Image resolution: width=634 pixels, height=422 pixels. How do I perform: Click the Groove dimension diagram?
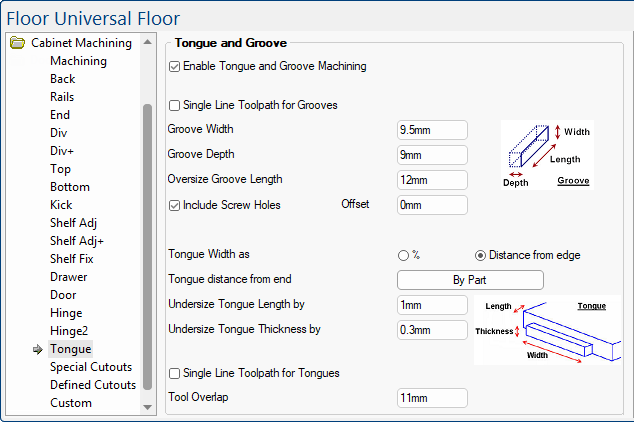[x=547, y=156]
